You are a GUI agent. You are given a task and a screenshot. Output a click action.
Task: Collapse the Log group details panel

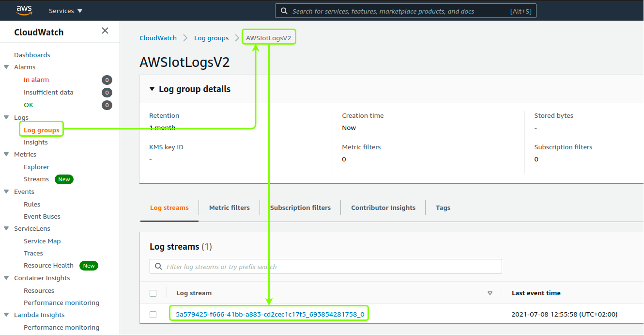coord(152,89)
